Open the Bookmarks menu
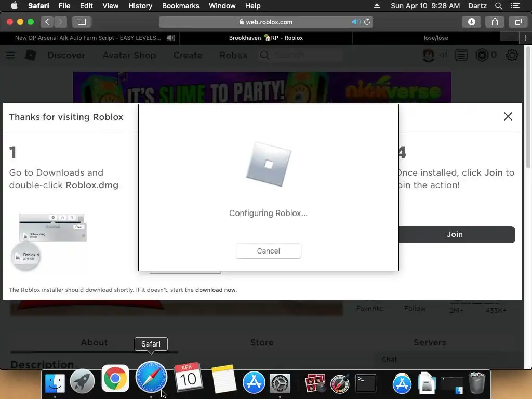 point(180,6)
